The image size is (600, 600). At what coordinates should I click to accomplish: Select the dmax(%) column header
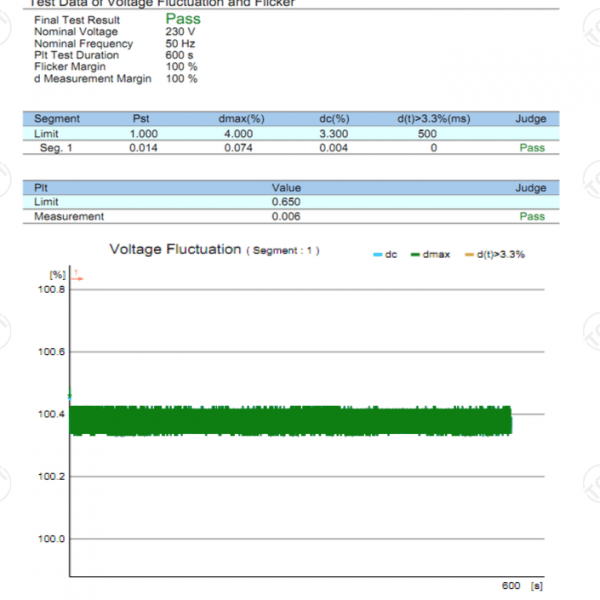pyautogui.click(x=241, y=119)
